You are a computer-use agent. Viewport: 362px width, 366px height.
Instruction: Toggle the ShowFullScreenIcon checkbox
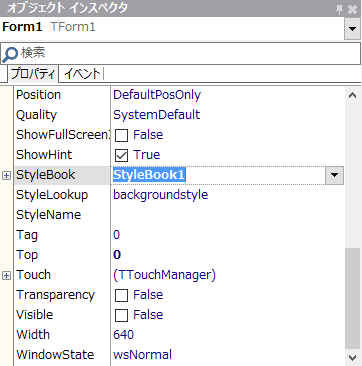(121, 135)
